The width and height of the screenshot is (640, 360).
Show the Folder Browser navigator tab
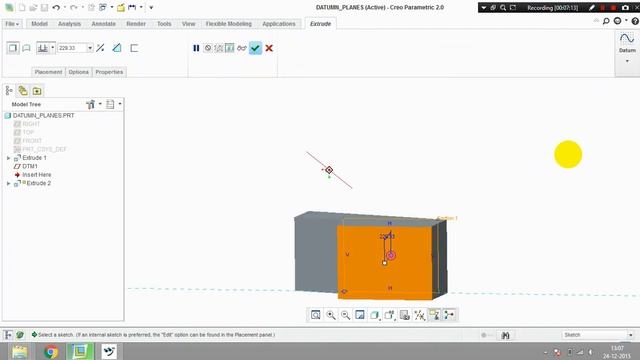click(23, 91)
